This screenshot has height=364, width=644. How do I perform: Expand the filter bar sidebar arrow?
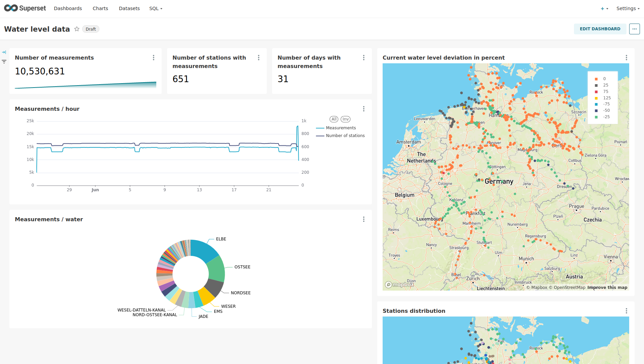coord(4,52)
